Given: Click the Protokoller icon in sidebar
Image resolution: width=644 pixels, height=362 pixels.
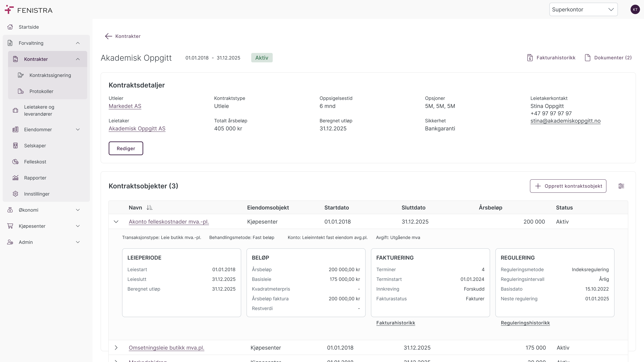Looking at the screenshot, I should [21, 91].
